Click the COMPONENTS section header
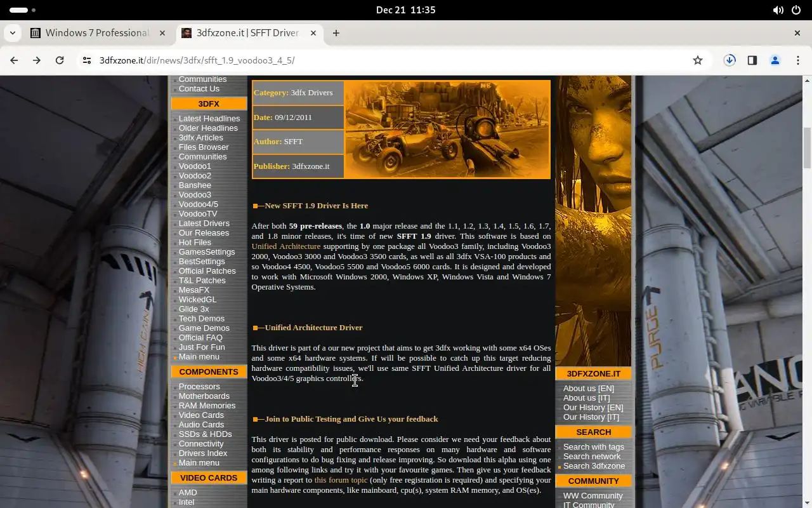The height and width of the screenshot is (508, 812). coord(209,372)
